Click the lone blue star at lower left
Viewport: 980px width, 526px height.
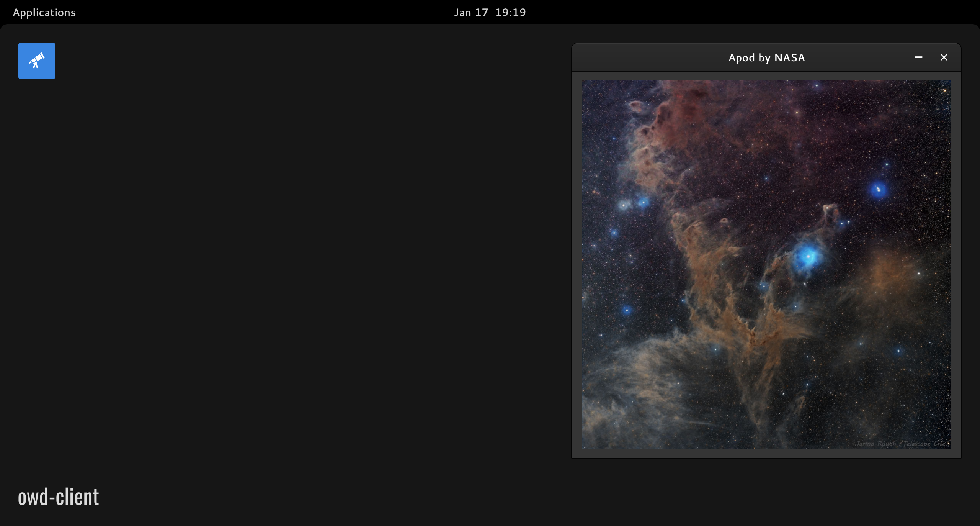click(x=627, y=310)
